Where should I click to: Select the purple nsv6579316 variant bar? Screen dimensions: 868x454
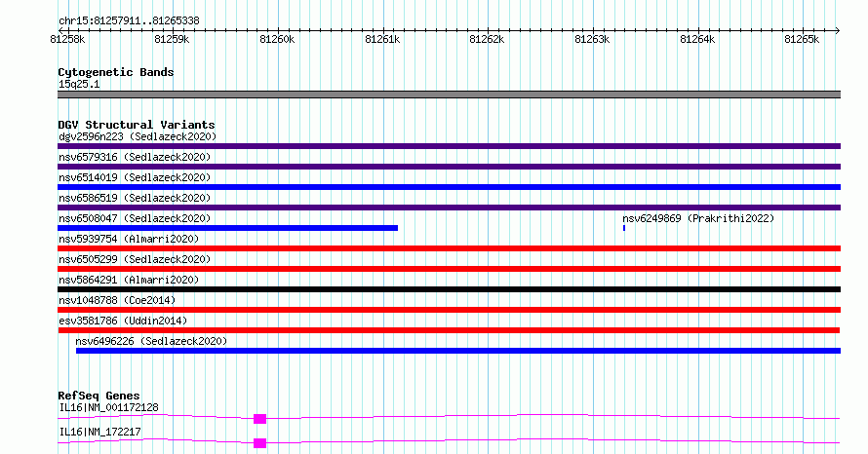point(449,167)
